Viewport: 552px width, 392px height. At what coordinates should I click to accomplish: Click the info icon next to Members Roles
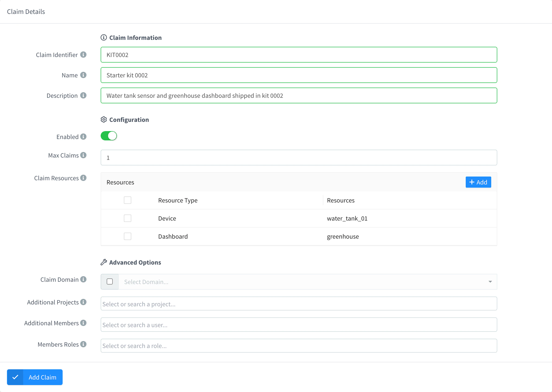pyautogui.click(x=83, y=344)
